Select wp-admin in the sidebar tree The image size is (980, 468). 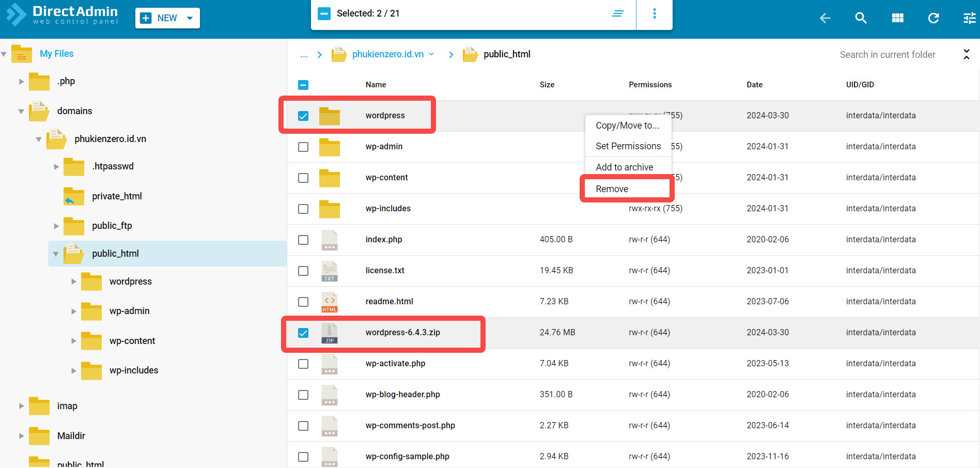[130, 311]
